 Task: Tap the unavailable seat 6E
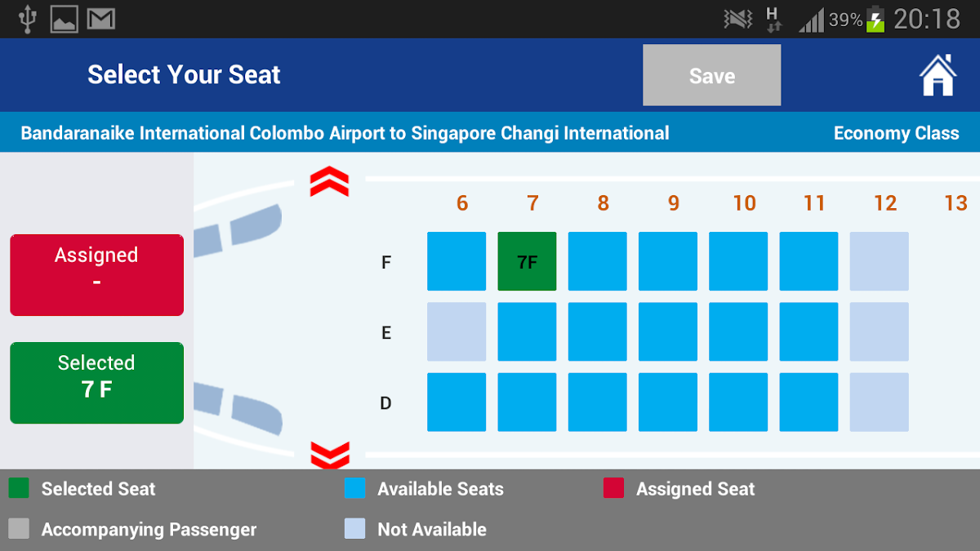tap(457, 331)
